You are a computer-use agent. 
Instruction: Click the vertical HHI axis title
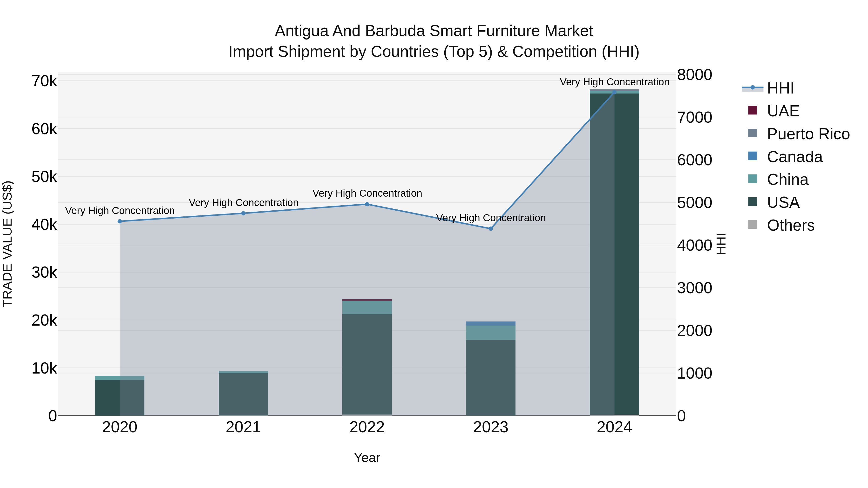[721, 244]
